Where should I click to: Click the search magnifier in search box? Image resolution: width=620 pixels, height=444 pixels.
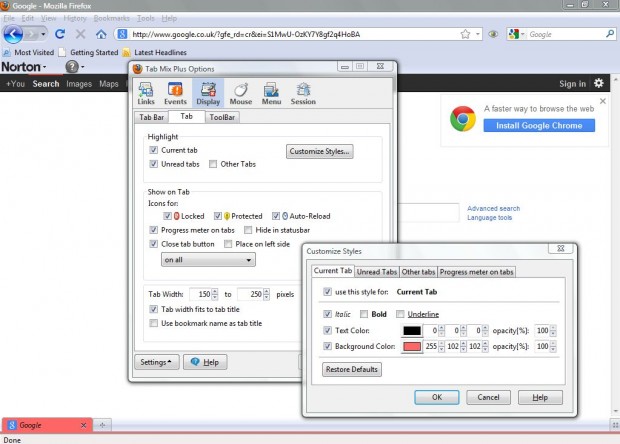pos(610,34)
